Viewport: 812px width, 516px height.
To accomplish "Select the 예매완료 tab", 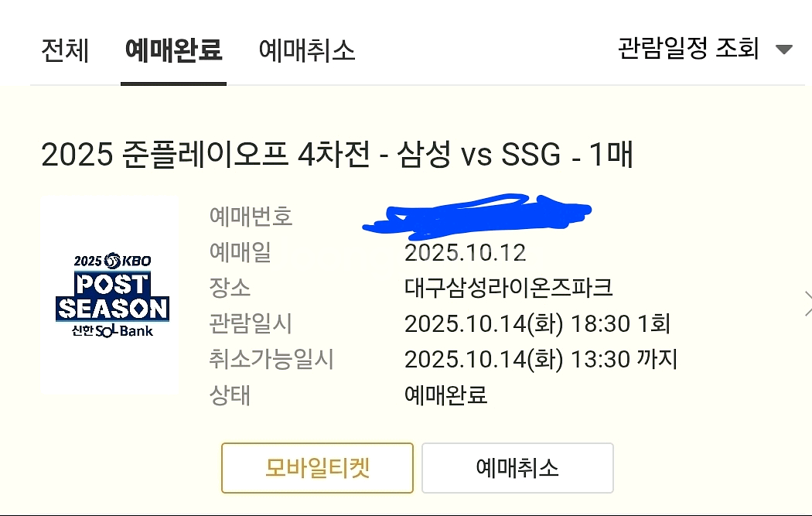I will click(x=173, y=51).
